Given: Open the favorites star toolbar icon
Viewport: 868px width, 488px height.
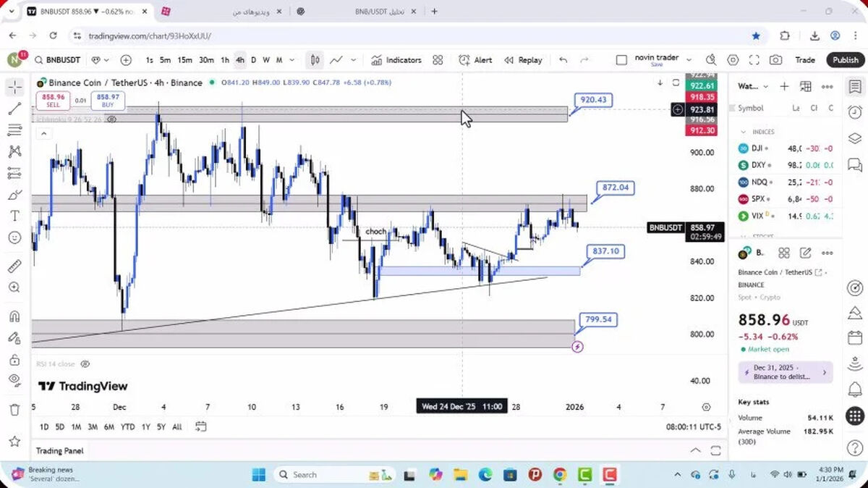Looking at the screenshot, I should point(14,441).
